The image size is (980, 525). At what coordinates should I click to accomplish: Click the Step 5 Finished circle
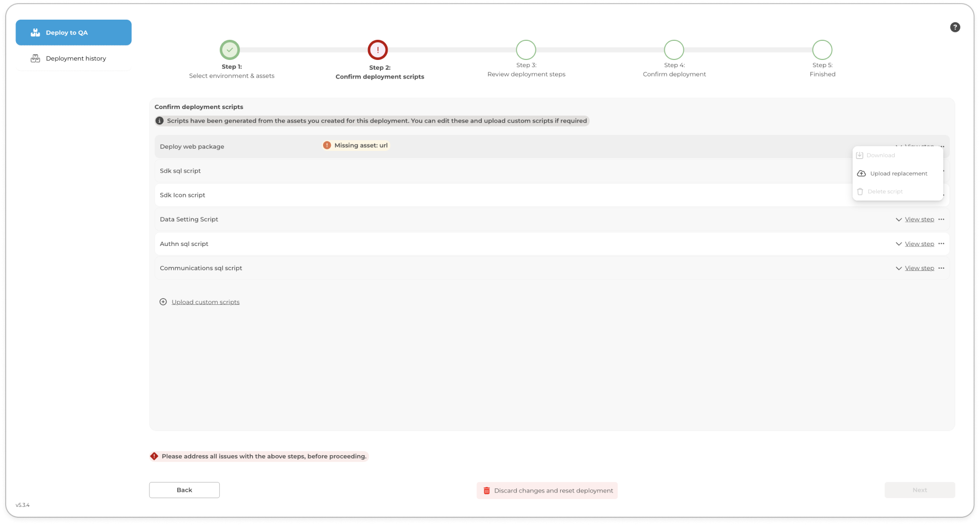pos(822,50)
